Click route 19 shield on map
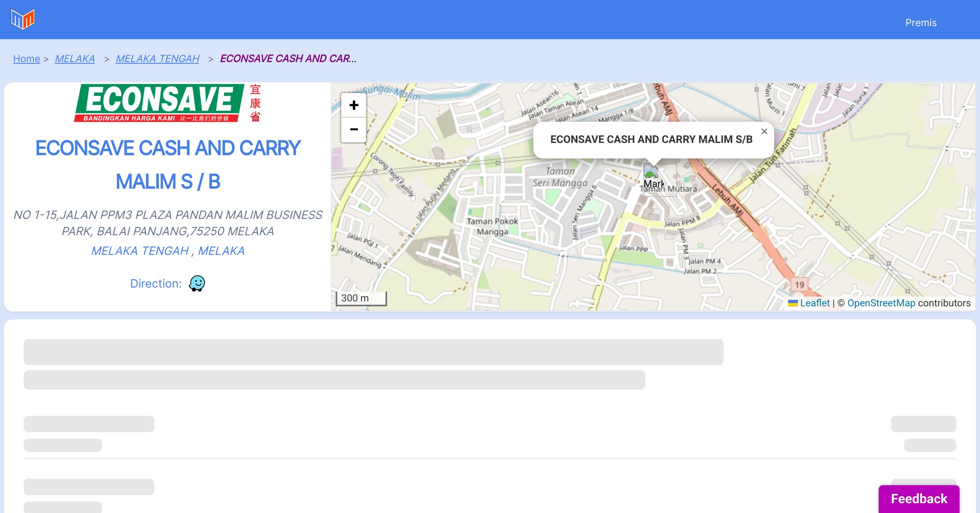The width and height of the screenshot is (980, 513). click(x=799, y=285)
